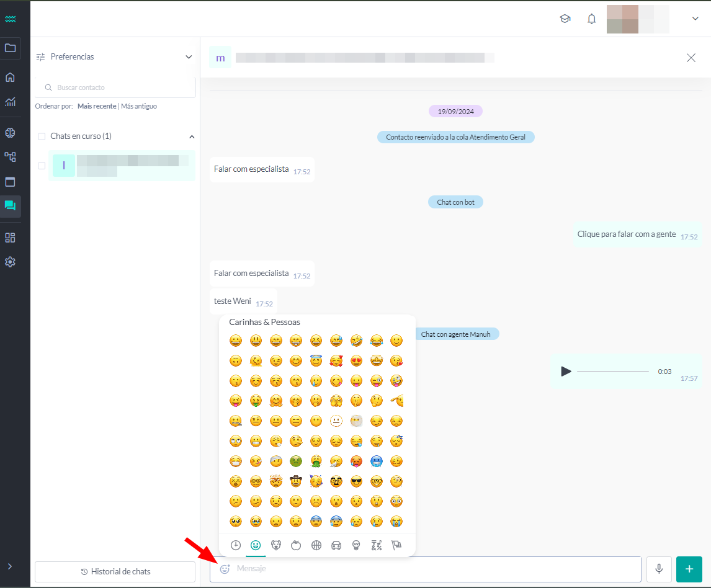Open the flags emoji category
The height and width of the screenshot is (588, 711).
[396, 545]
